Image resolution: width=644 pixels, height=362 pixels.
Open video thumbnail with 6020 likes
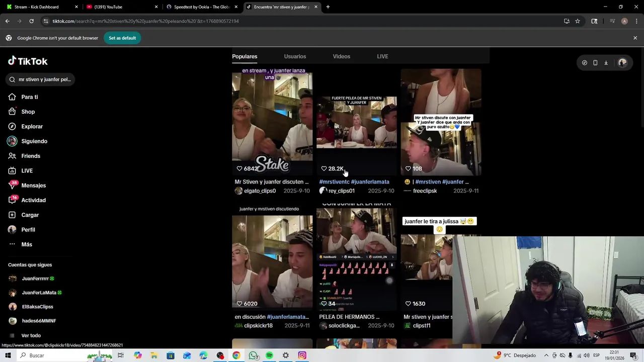pyautogui.click(x=272, y=257)
